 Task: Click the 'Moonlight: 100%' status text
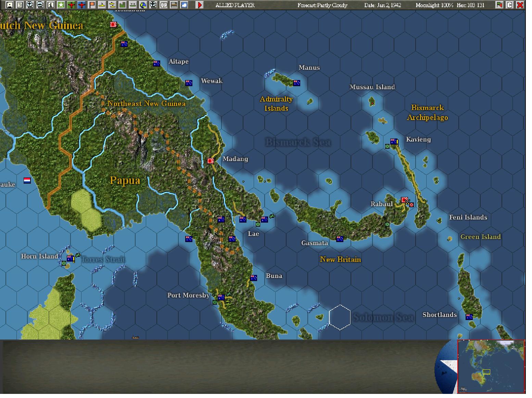(x=434, y=5)
